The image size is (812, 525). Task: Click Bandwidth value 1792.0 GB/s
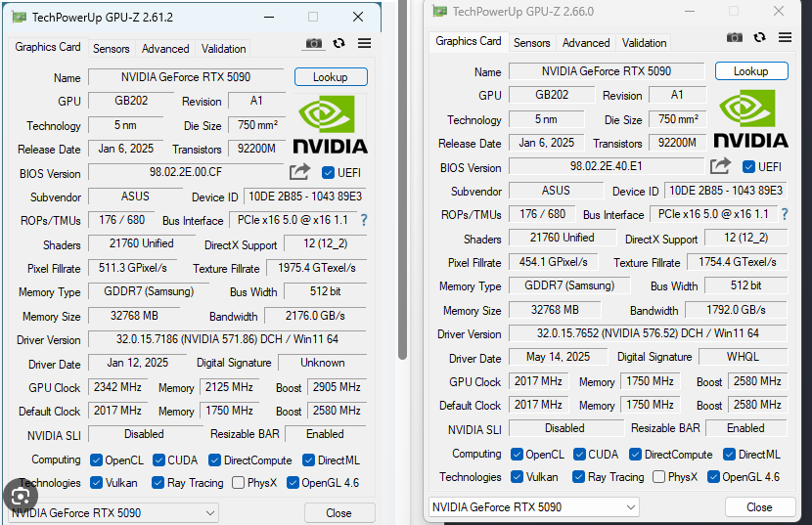[x=736, y=310]
